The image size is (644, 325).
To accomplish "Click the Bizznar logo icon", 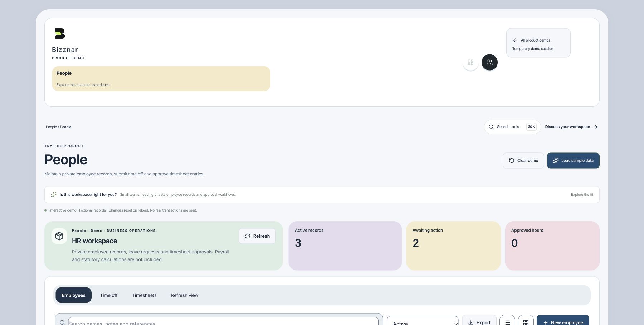I will tap(60, 34).
